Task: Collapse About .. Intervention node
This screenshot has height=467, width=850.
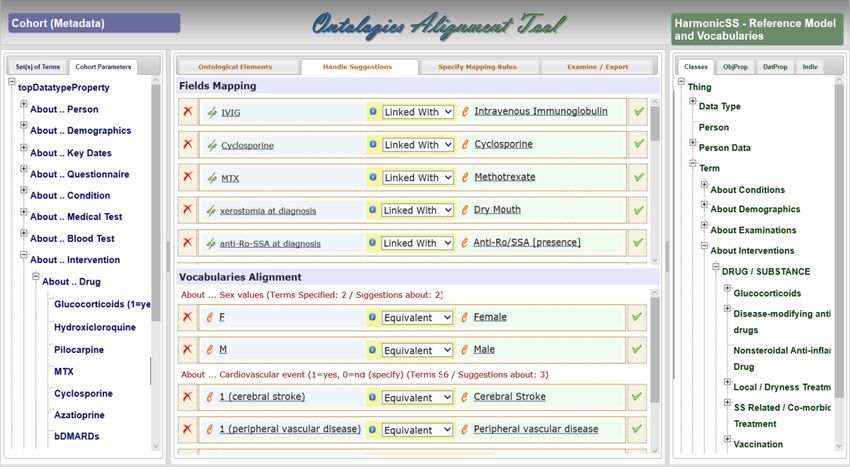Action: [x=23, y=254]
